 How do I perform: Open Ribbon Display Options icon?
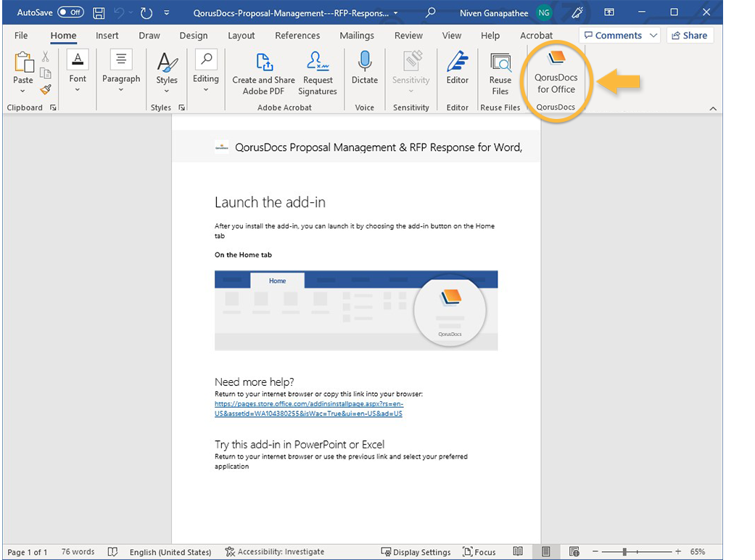(x=609, y=12)
